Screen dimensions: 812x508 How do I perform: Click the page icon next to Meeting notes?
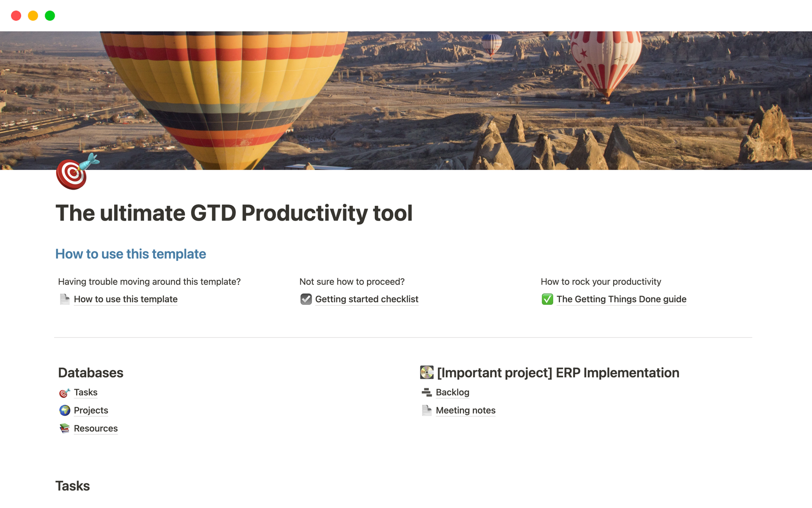point(426,410)
